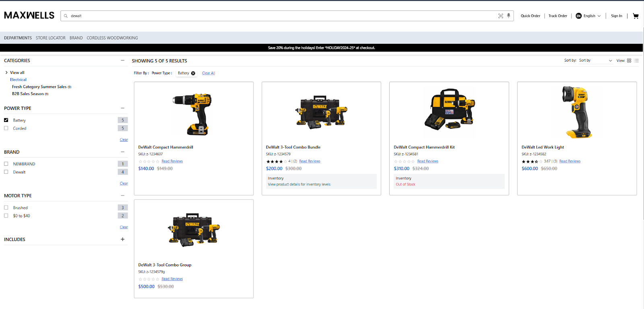This screenshot has height=309, width=644.
Task: Check the Corded power type filter
Action: click(6, 128)
